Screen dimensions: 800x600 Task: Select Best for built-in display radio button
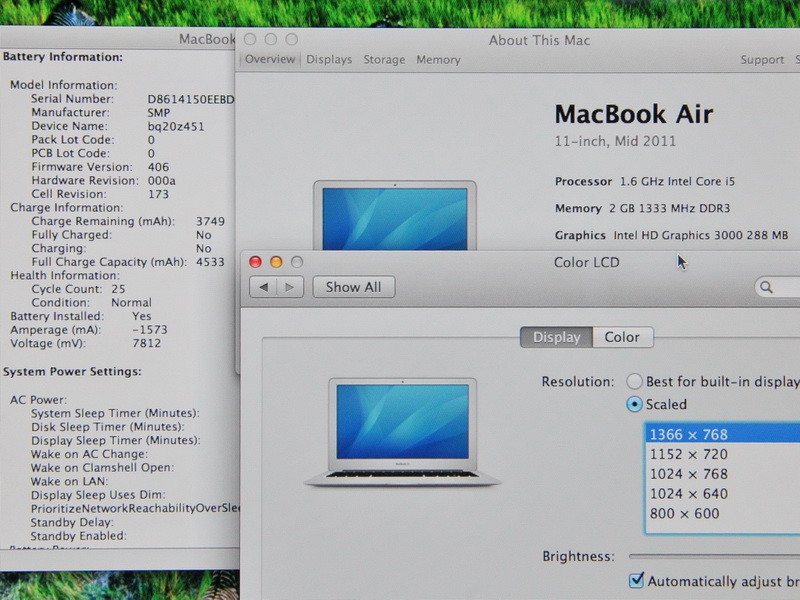[635, 381]
